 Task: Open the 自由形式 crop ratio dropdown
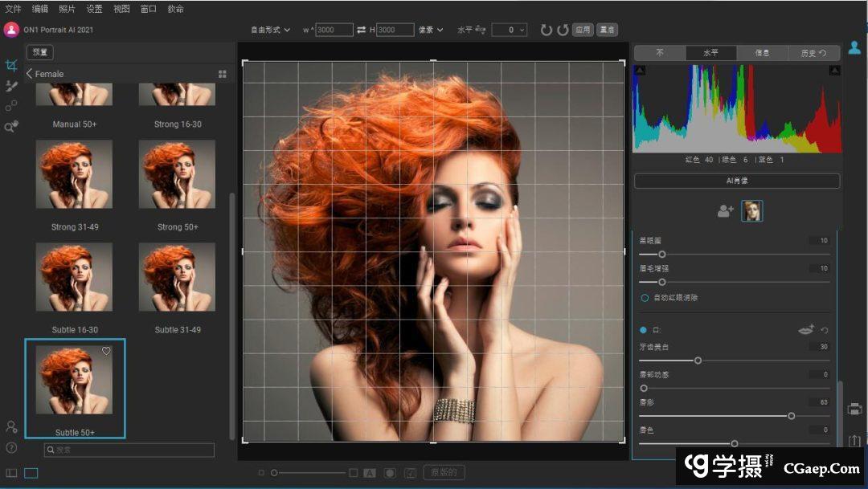pos(270,30)
